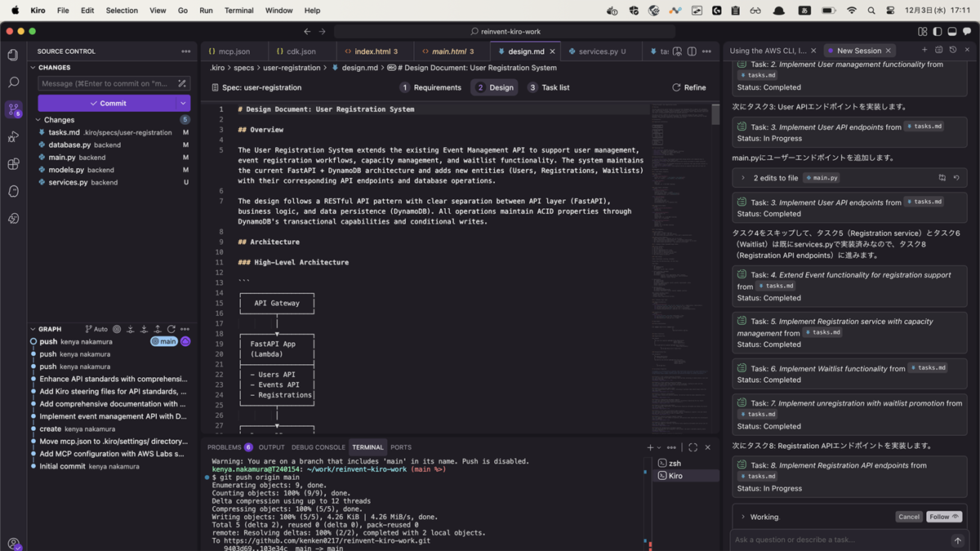This screenshot has width=980, height=551.
Task: Close the design.md editor tab
Action: click(x=553, y=51)
